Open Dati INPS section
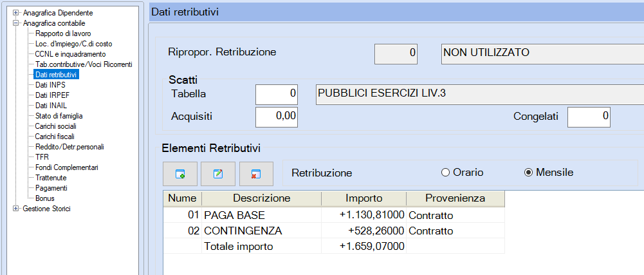 coord(50,85)
